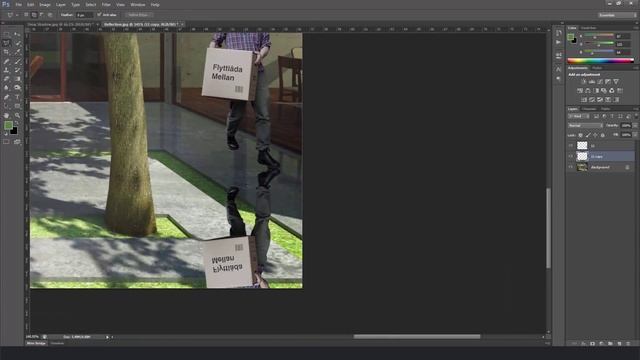Image resolution: width=640 pixels, height=360 pixels.
Task: Click the color spectrum ramp
Action: pyautogui.click(x=600, y=61)
